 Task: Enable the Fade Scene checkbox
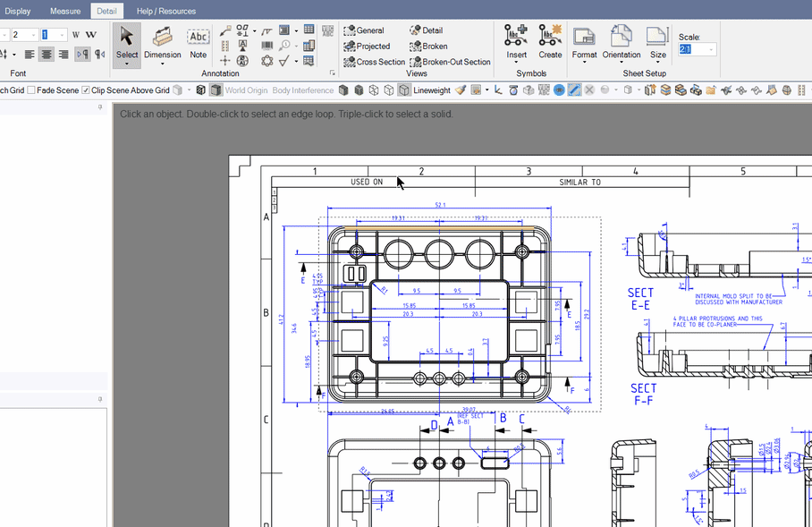point(31,90)
